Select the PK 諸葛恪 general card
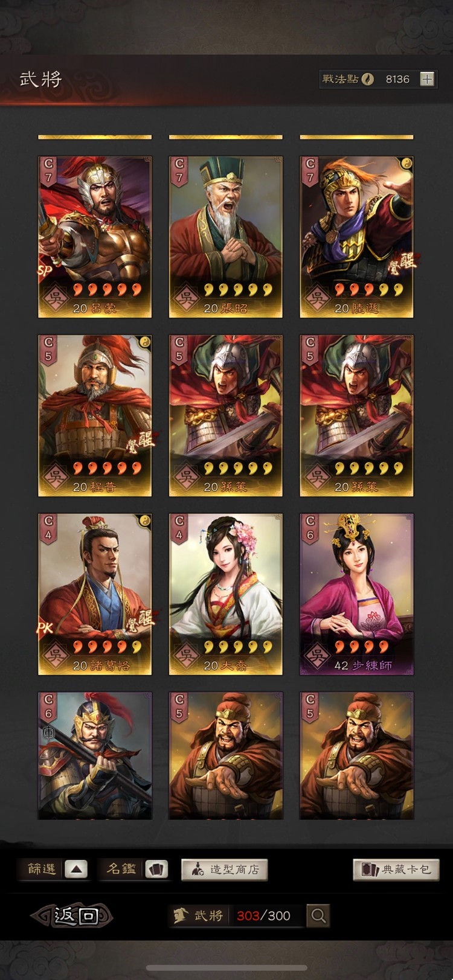Screen dimensions: 453x980 click(x=95, y=594)
